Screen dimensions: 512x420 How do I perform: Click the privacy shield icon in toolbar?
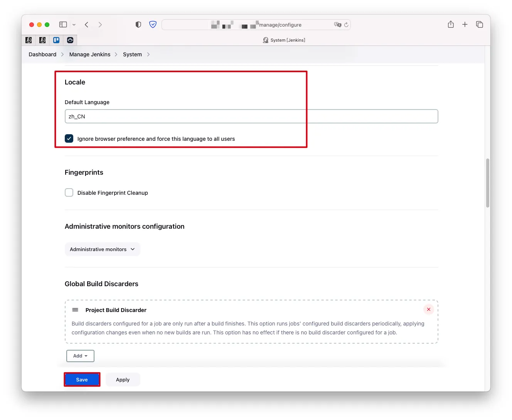138,25
